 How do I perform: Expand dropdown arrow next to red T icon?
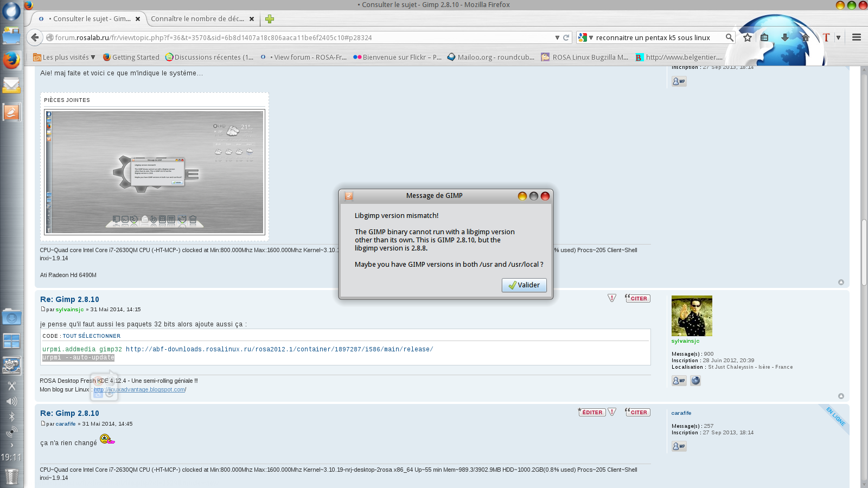coord(838,37)
